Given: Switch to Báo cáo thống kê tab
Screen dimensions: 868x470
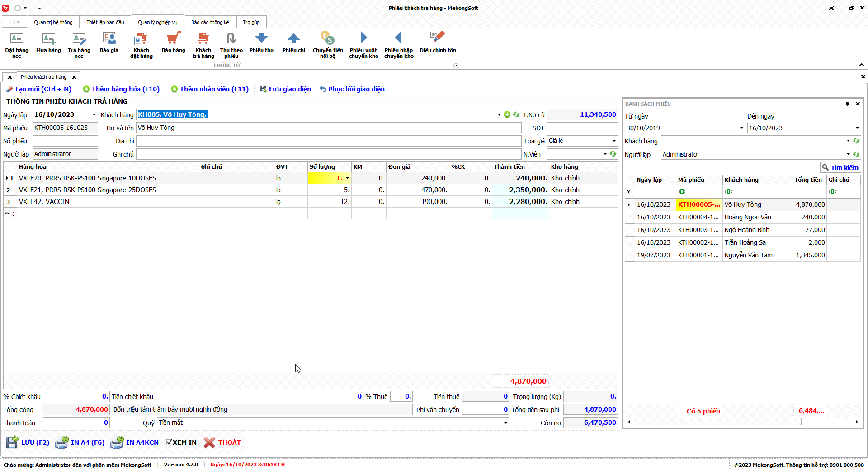Looking at the screenshot, I should point(210,22).
